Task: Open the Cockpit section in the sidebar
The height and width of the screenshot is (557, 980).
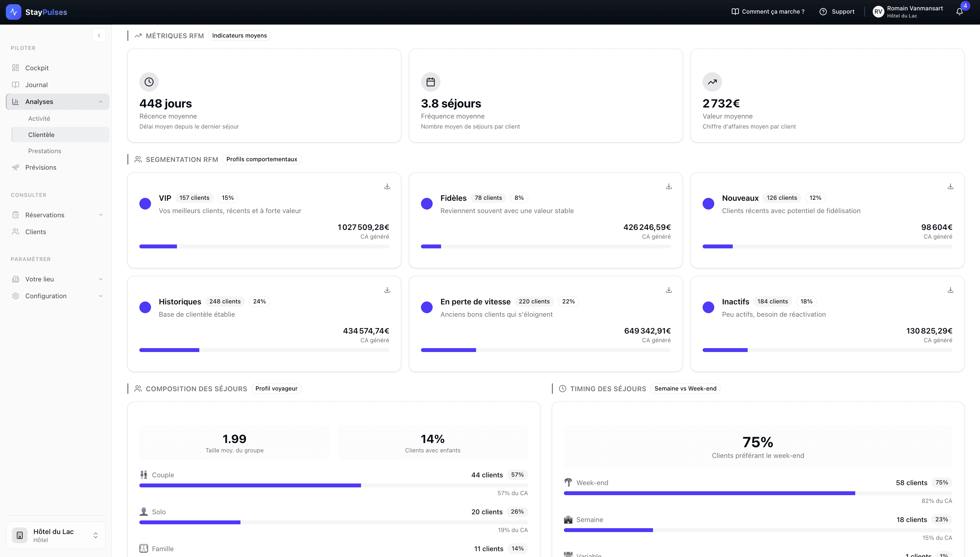Action: coord(37,68)
